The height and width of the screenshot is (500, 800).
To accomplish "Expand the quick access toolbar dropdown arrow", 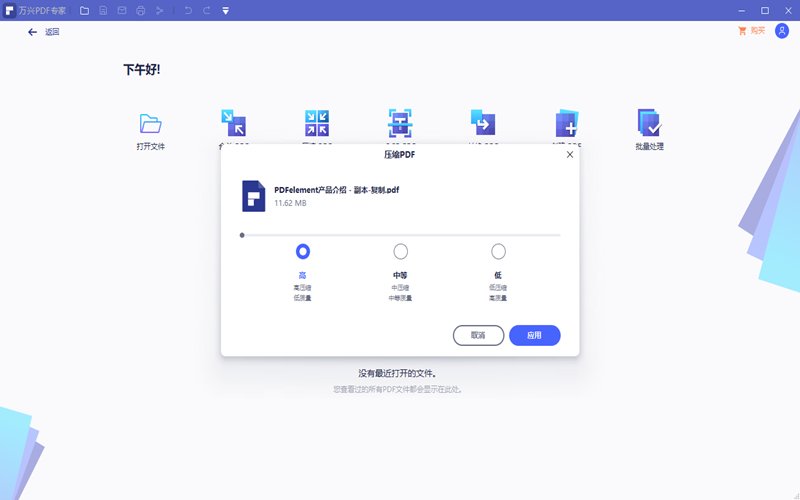I will pyautogui.click(x=225, y=10).
